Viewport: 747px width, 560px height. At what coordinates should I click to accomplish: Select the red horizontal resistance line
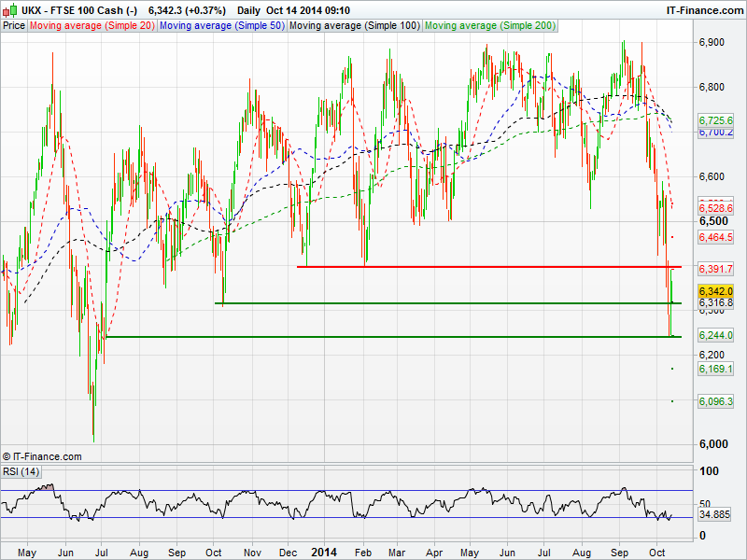pyautogui.click(x=486, y=267)
